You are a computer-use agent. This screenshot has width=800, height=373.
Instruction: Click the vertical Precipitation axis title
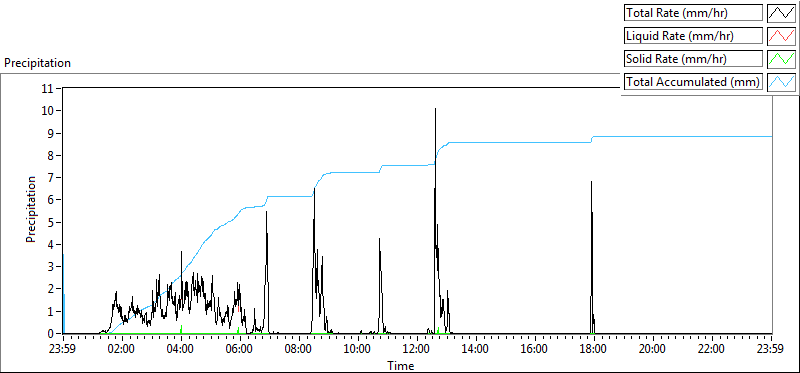click(x=32, y=210)
